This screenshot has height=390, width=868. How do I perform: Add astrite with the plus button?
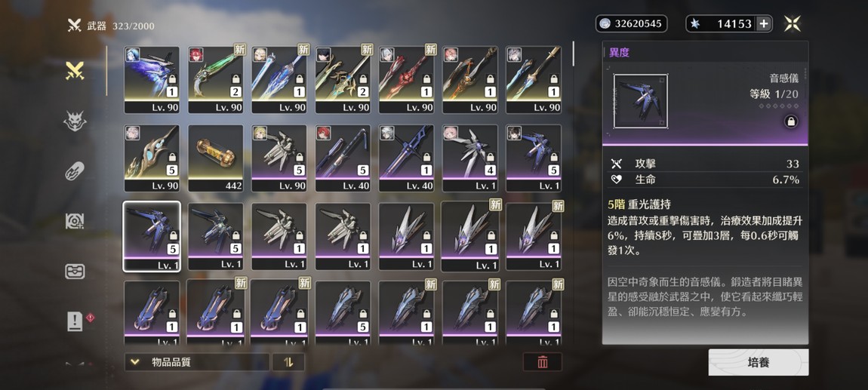[x=763, y=23]
